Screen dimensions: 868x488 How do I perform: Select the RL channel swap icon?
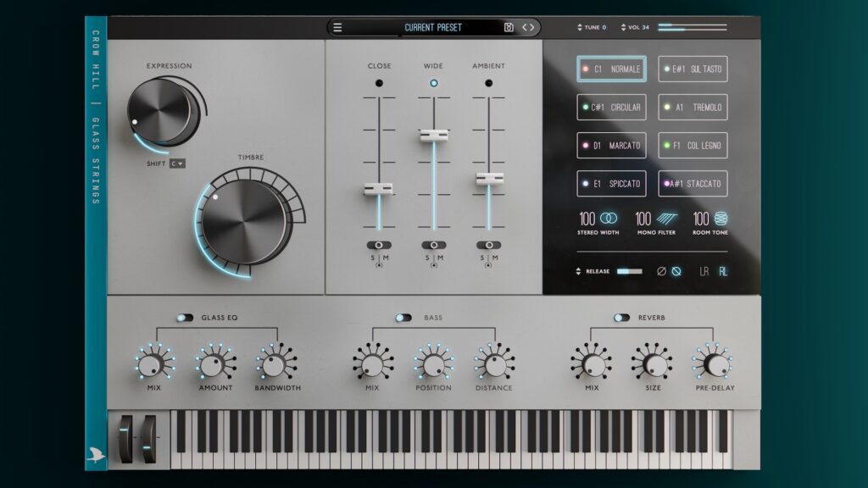[723, 271]
